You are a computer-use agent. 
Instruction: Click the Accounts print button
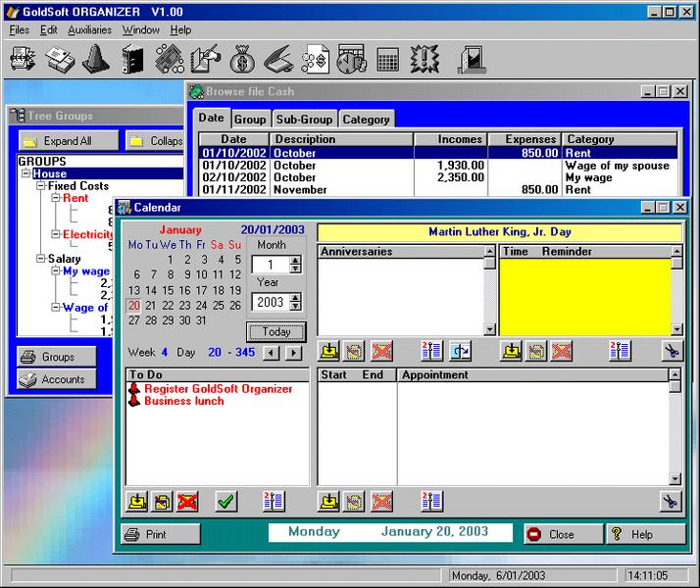[57, 379]
